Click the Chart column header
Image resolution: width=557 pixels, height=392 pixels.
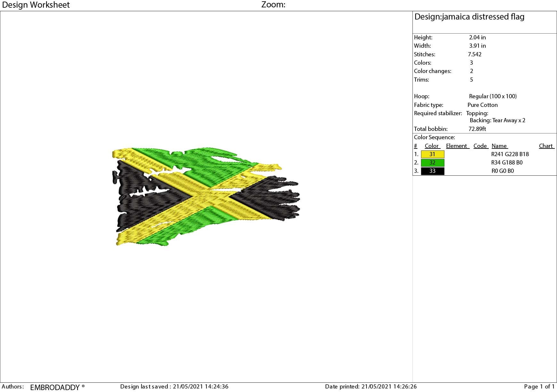coord(546,146)
